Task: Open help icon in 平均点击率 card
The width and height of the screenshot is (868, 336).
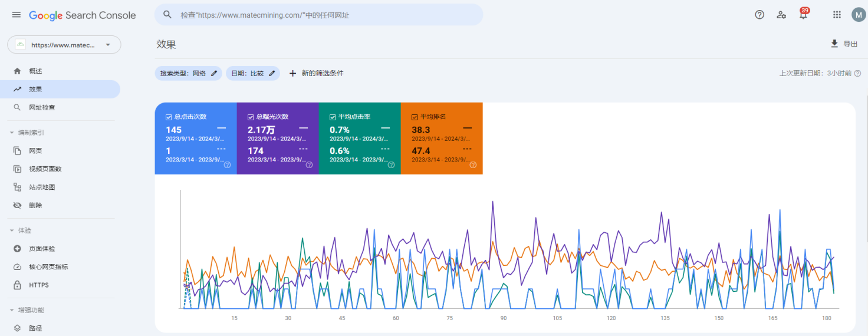Action: [x=391, y=165]
